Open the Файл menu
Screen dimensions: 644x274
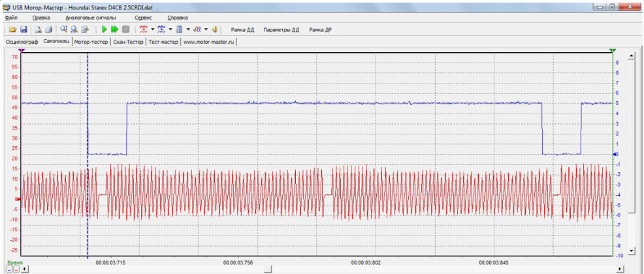pyautogui.click(x=12, y=18)
